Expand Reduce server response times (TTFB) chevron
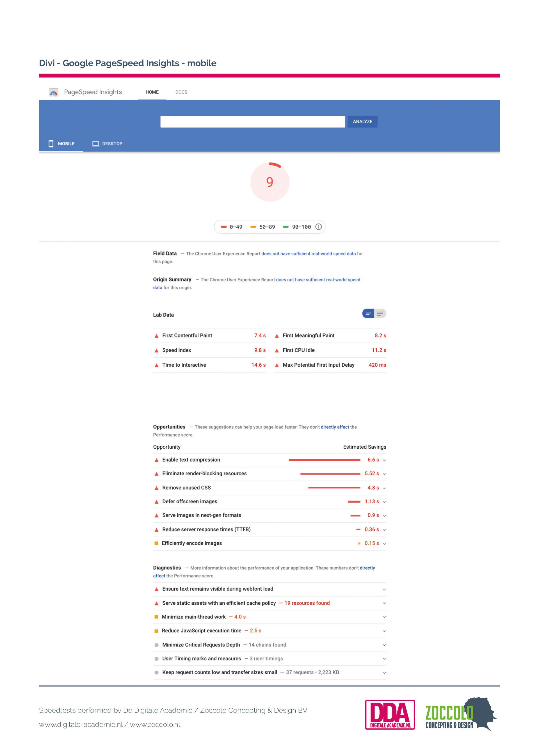Image resolution: width=539 pixels, height=756 pixels. (384, 530)
